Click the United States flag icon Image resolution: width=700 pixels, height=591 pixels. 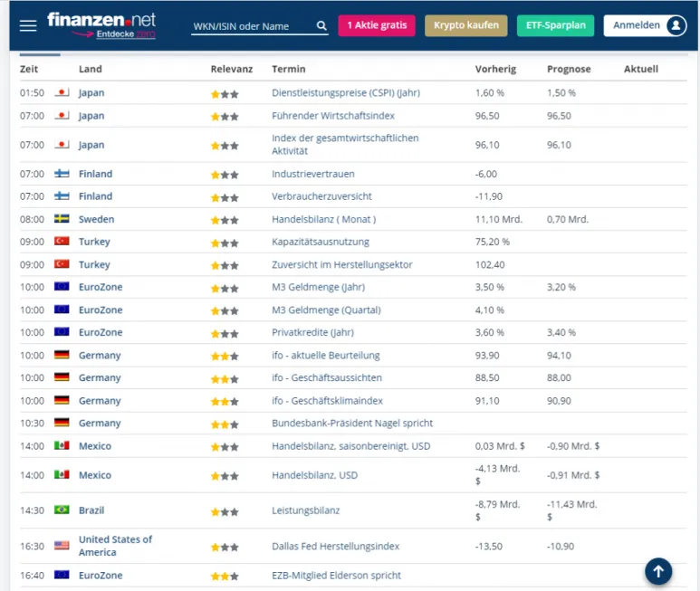pos(62,545)
